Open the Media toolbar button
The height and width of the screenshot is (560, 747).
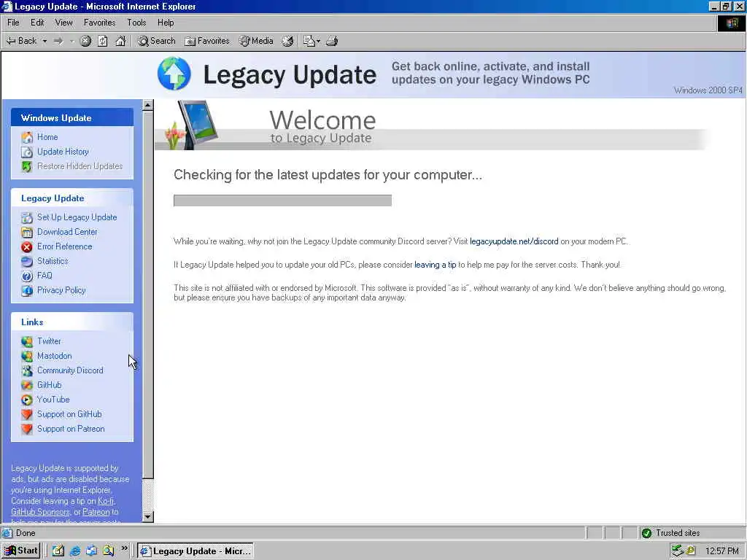pos(256,41)
